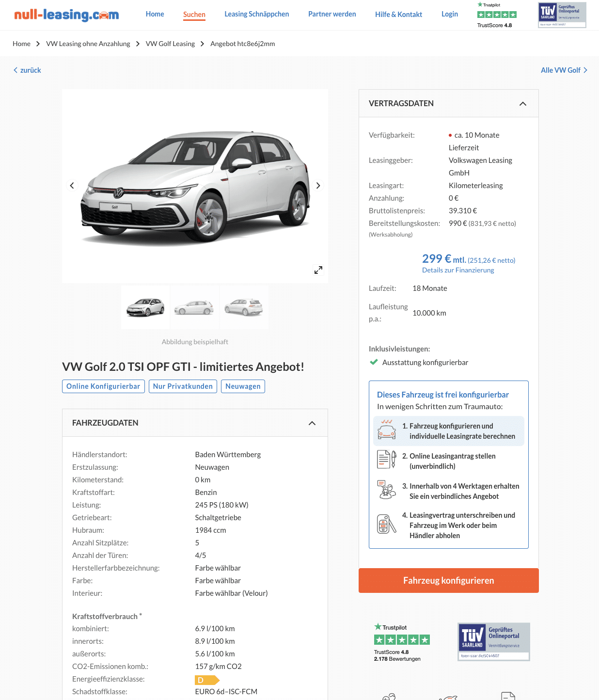Image resolution: width=599 pixels, height=700 pixels.
Task: Click the Angebot htc8e6j2mm breadcrumb text
Action: click(242, 44)
